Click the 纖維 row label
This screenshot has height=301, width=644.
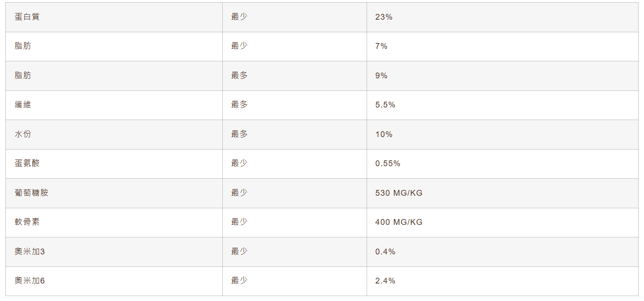23,105
